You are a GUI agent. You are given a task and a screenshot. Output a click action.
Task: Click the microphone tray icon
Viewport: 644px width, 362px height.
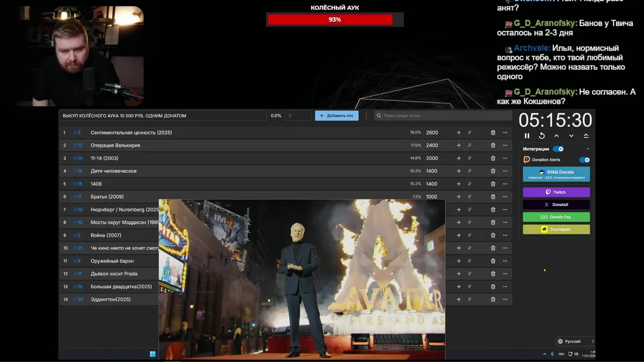pos(552,354)
